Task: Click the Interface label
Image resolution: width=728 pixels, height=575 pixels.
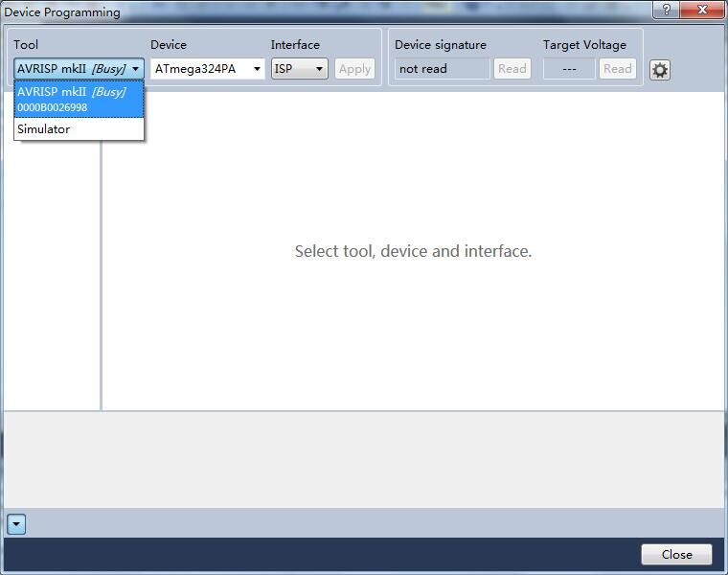Action: tap(295, 45)
